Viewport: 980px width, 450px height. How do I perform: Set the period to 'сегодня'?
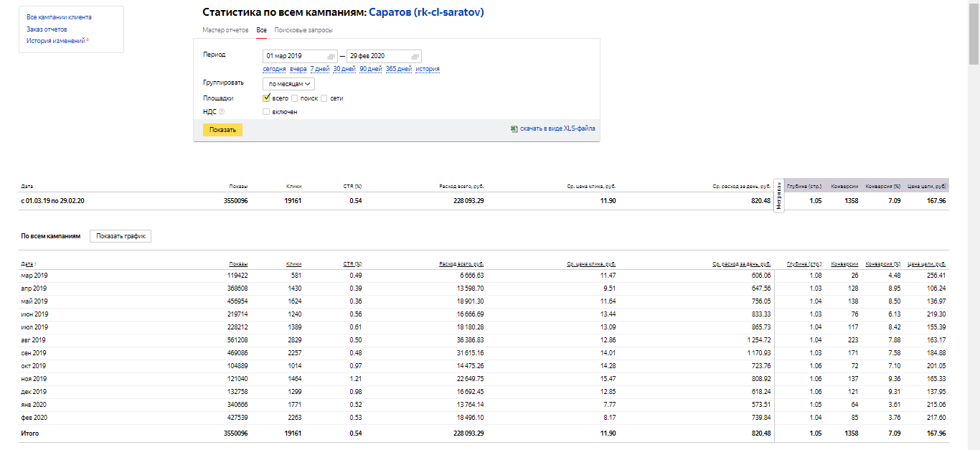tap(274, 69)
